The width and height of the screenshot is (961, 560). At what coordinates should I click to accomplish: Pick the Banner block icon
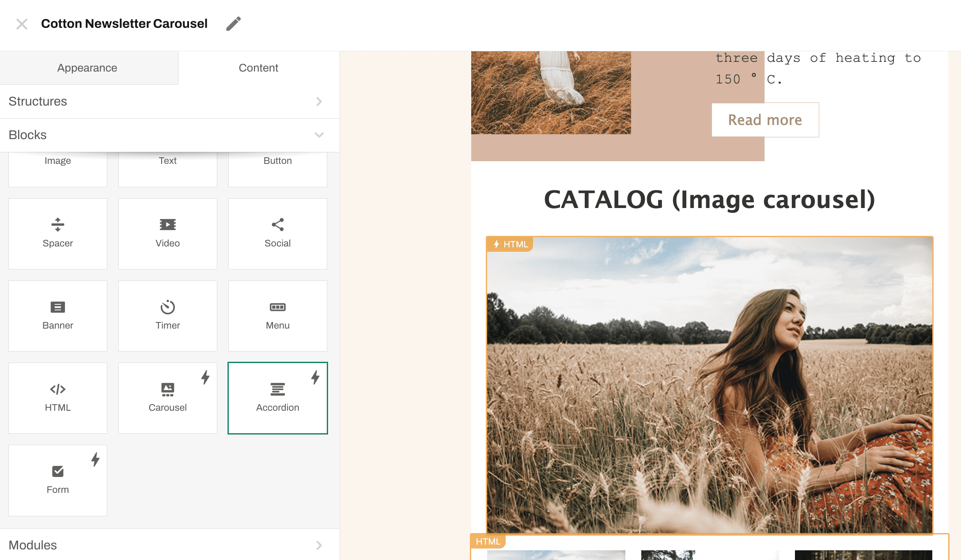pyautogui.click(x=58, y=307)
